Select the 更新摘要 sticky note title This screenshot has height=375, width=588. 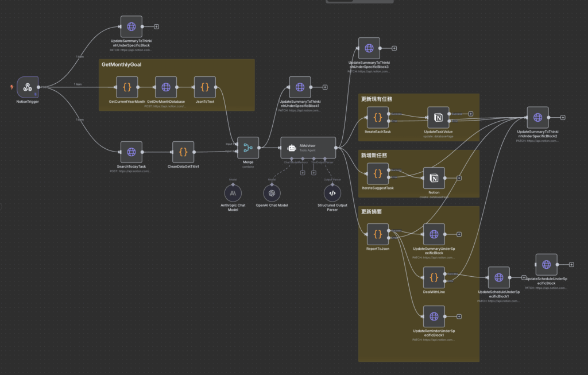click(372, 212)
